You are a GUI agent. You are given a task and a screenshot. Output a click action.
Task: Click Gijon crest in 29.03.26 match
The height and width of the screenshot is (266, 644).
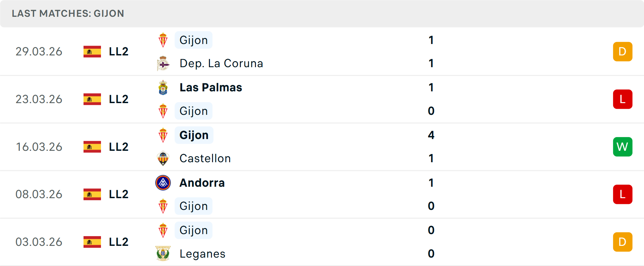pos(163,40)
